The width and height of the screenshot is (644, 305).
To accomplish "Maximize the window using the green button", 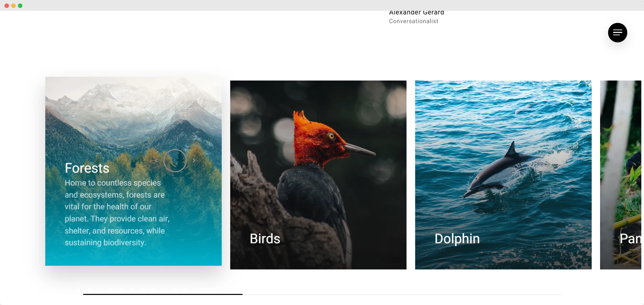I will click(20, 6).
